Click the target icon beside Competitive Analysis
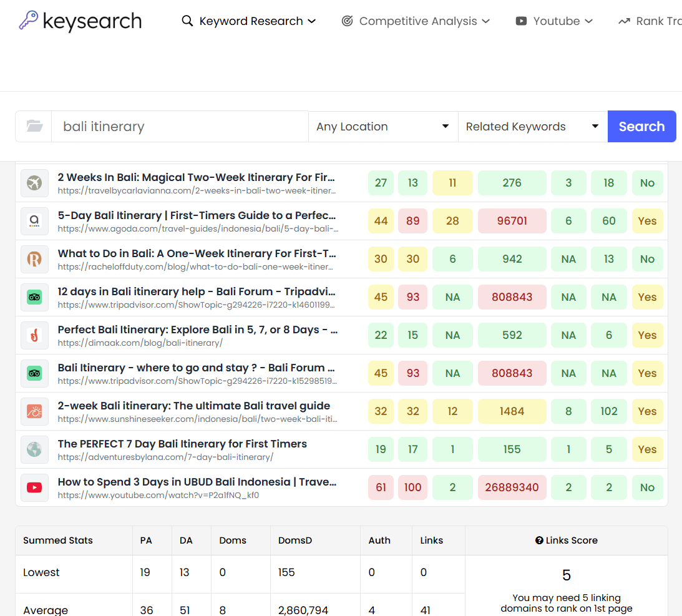Screen dimensions: 682x616 tap(347, 21)
